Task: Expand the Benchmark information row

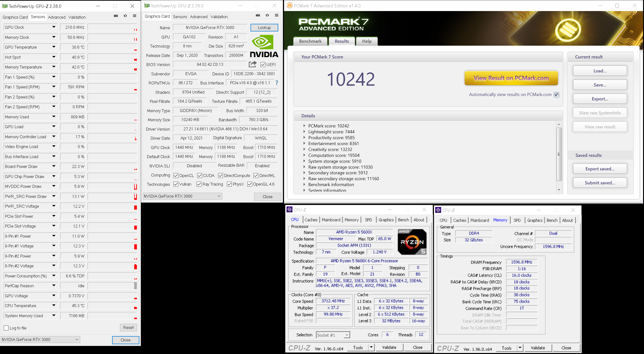Action: 304,184
